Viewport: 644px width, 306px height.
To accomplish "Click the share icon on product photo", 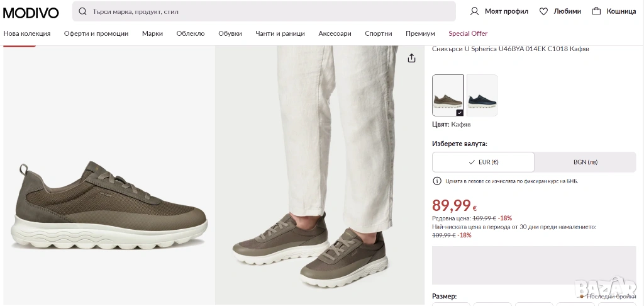I will [x=412, y=59].
